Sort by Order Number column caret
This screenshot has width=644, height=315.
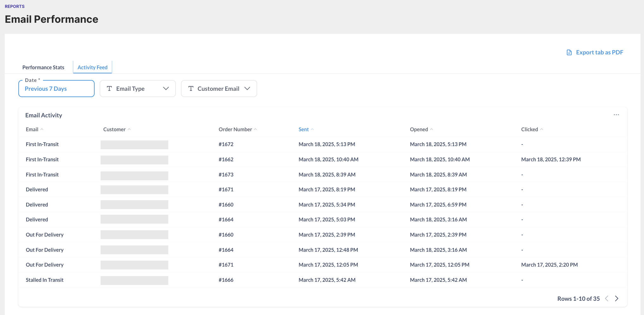255,129
